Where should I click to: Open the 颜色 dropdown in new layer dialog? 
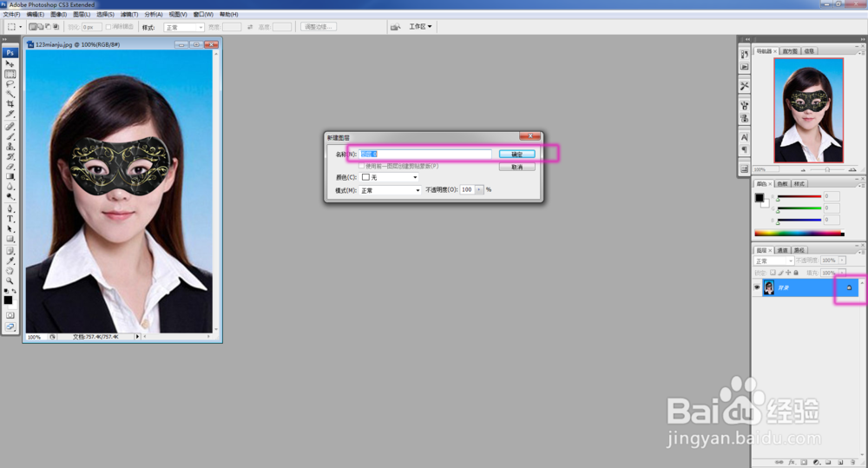tap(390, 177)
